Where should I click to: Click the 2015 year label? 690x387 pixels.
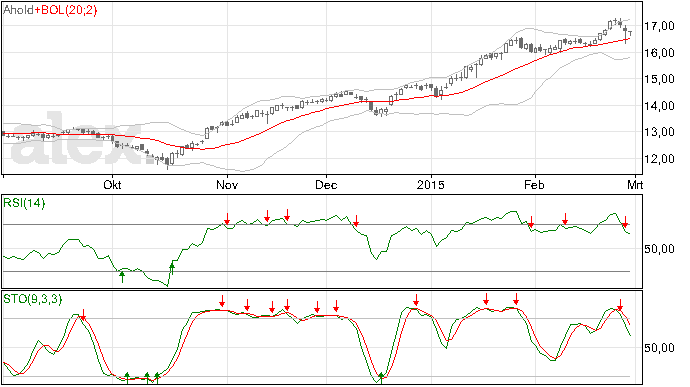[x=431, y=184]
